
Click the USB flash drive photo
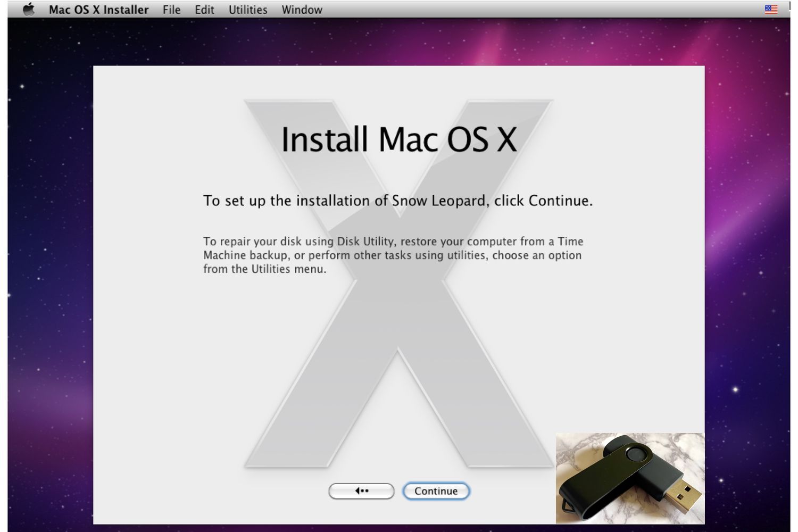[630, 478]
